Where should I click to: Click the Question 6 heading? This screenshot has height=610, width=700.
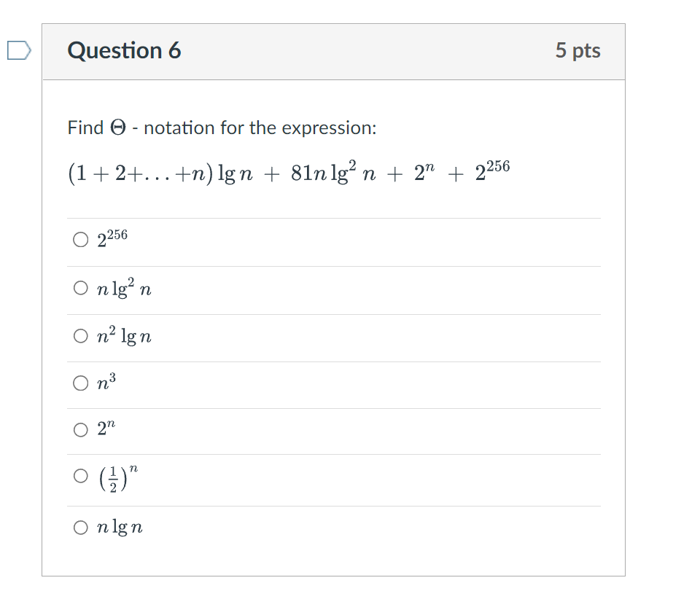coord(124,50)
